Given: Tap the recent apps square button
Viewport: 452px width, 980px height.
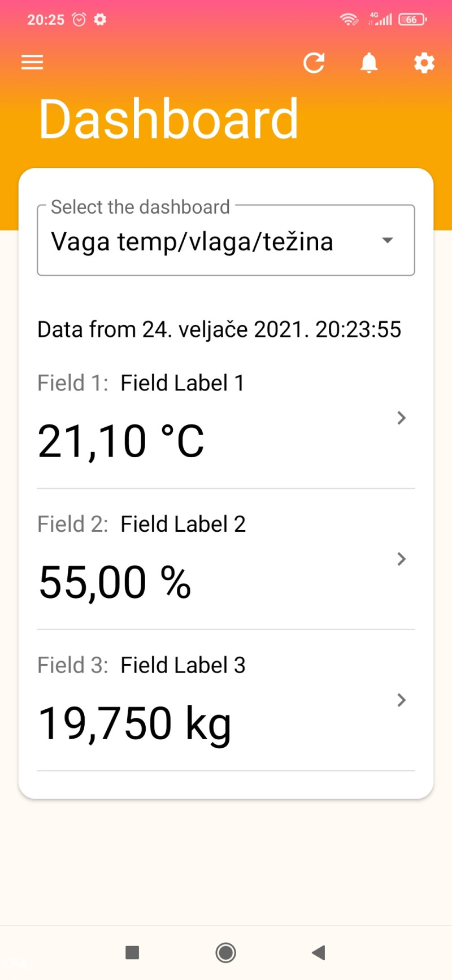Looking at the screenshot, I should [x=132, y=953].
